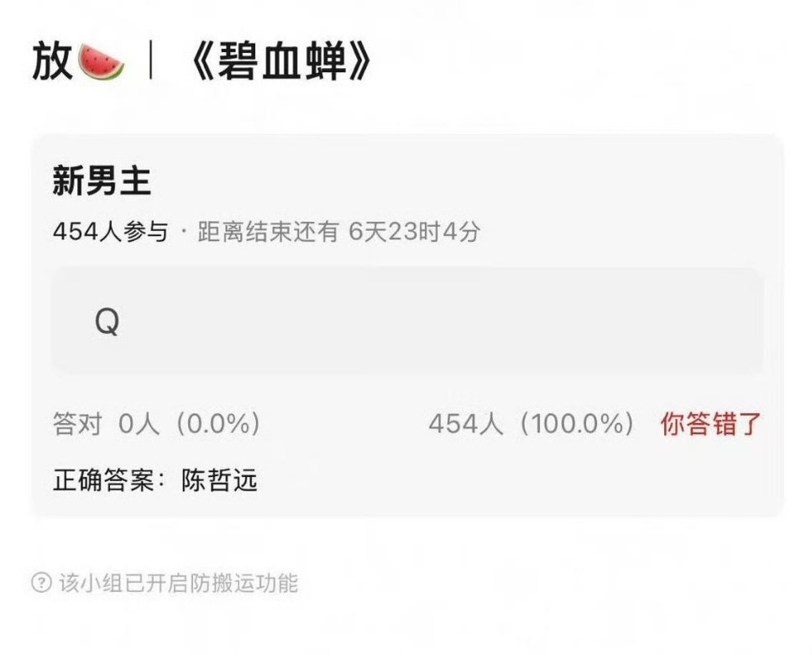Click the 放 character in the title
The image size is (812, 655).
point(52,61)
